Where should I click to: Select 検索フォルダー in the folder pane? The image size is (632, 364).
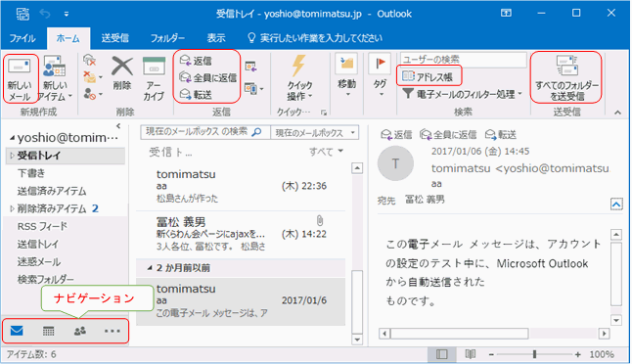point(46,279)
